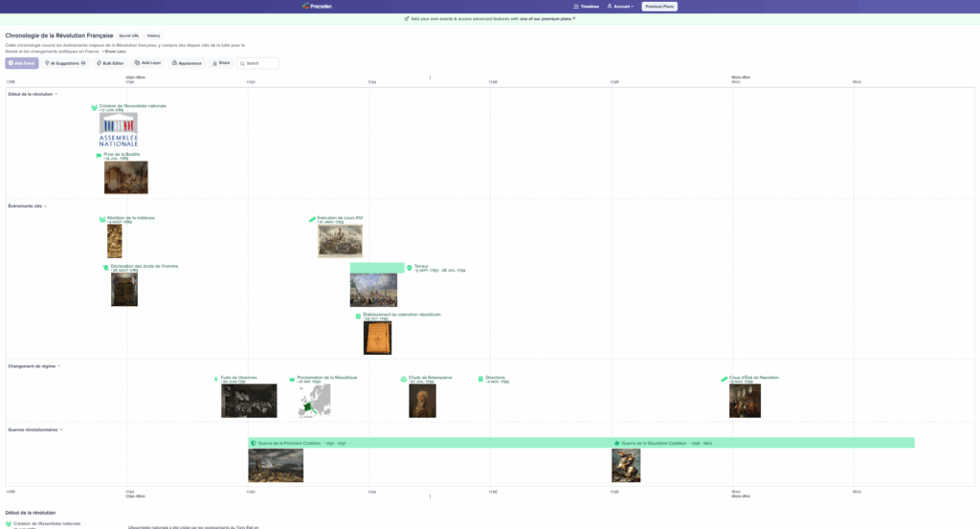The image size is (980, 529).
Task: Click the icon beside Coup d'État de Napoléon
Action: (x=724, y=379)
